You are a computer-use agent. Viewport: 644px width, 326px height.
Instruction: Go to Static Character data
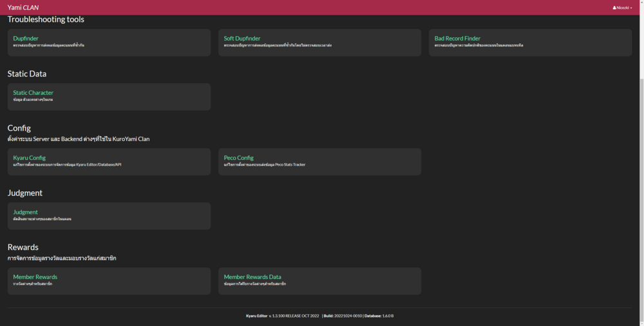(33, 93)
